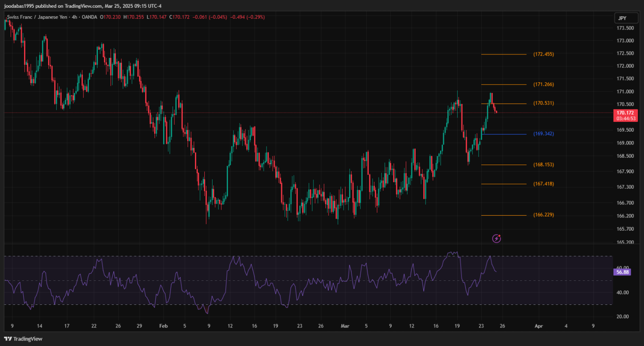Image resolution: width=644 pixels, height=346 pixels.
Task: Click the purple lightning event icon
Action: pos(497,238)
